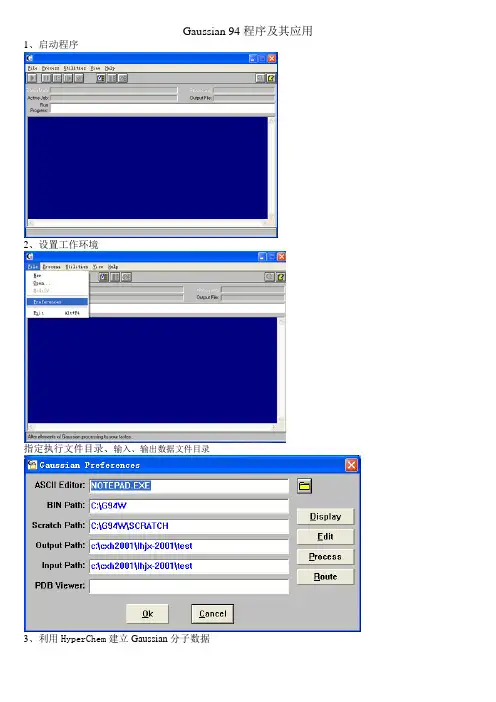
Task: Click the empty PDB Viewer input field
Action: tap(189, 586)
